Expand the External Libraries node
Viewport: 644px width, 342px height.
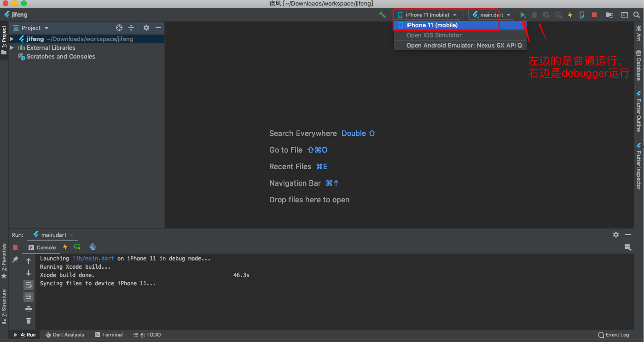coord(12,48)
